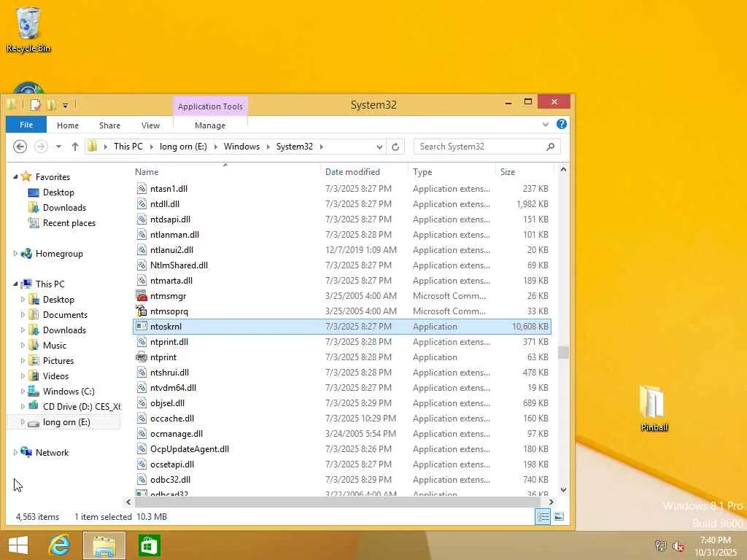The image size is (747, 560).
Task: Go up one folder level arrow
Action: click(75, 147)
